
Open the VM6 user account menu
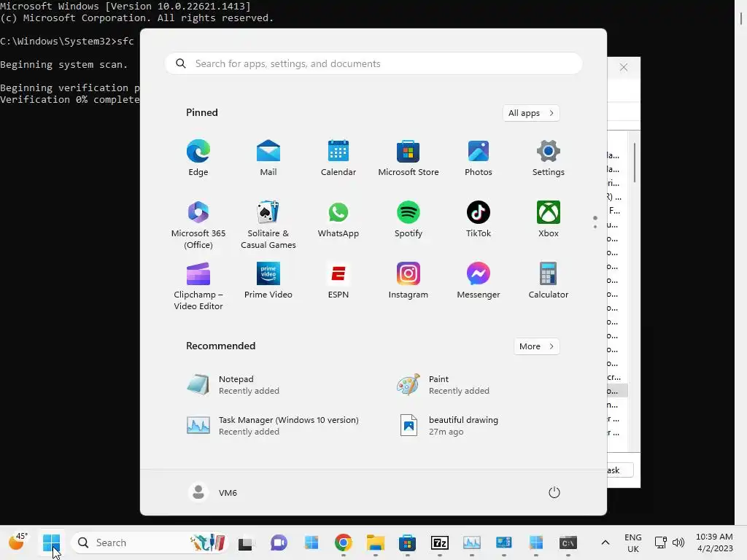click(x=213, y=492)
